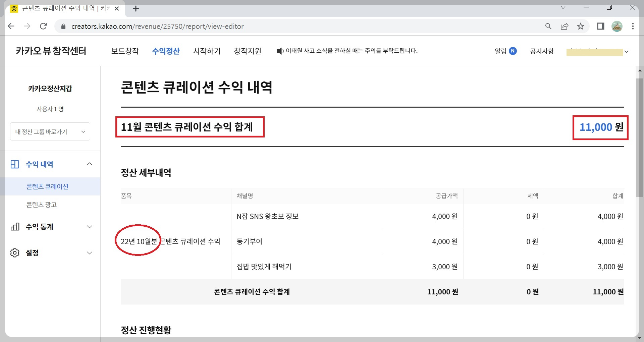The image size is (644, 342).
Task: Open the Chrome three-dot menu
Action: (633, 26)
